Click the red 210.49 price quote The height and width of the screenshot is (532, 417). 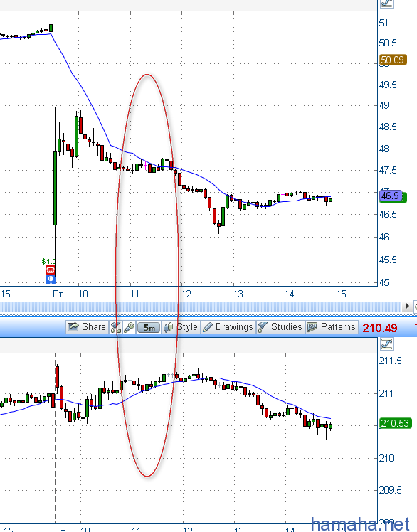click(x=380, y=328)
